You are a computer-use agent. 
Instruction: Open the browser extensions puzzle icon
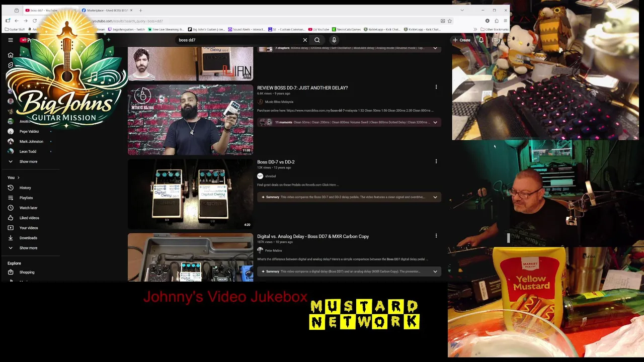497,21
